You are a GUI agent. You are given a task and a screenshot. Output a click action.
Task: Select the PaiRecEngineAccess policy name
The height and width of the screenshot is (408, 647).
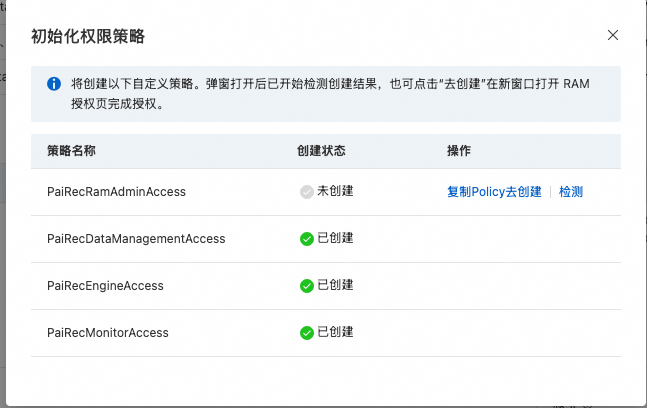(105, 286)
